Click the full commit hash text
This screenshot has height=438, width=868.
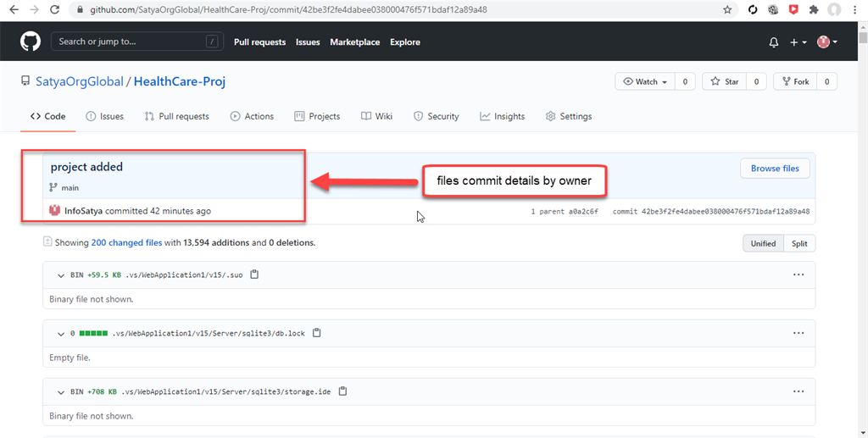pyautogui.click(x=726, y=211)
